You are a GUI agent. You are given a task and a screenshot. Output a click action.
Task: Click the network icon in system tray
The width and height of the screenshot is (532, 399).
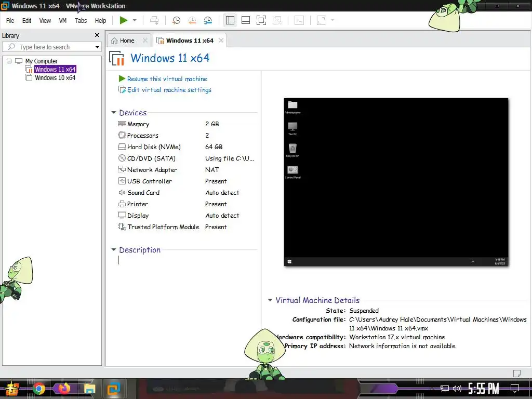pos(445,389)
